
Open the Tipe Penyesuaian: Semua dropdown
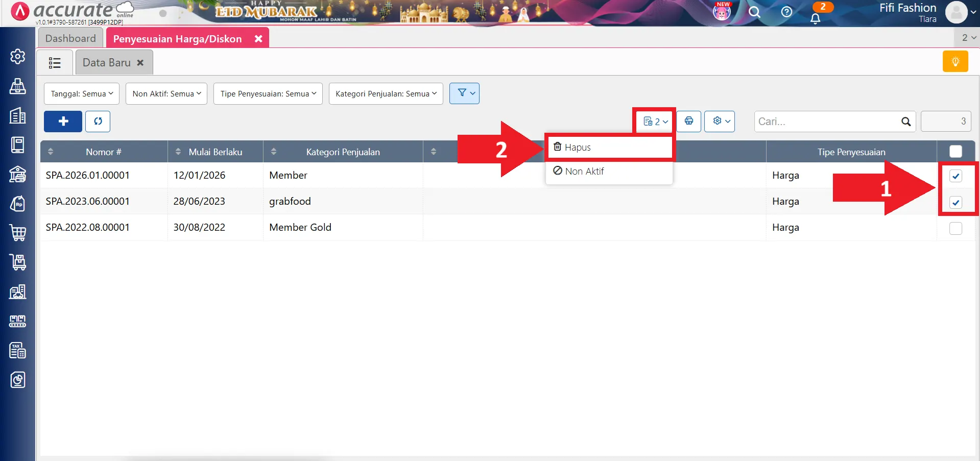[268, 94]
